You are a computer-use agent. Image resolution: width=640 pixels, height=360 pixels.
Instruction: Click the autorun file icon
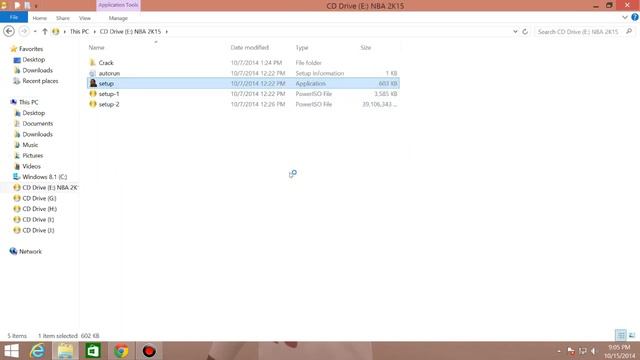click(x=93, y=73)
